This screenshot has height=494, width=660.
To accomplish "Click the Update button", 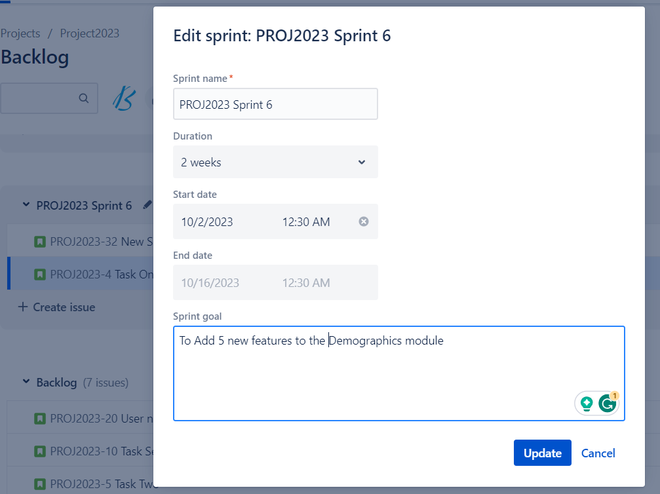I will (542, 453).
